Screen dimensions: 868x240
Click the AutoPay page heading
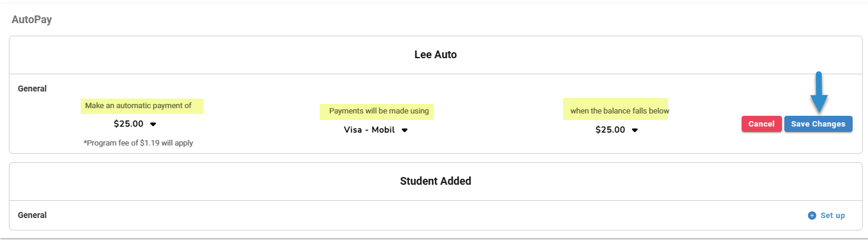32,20
